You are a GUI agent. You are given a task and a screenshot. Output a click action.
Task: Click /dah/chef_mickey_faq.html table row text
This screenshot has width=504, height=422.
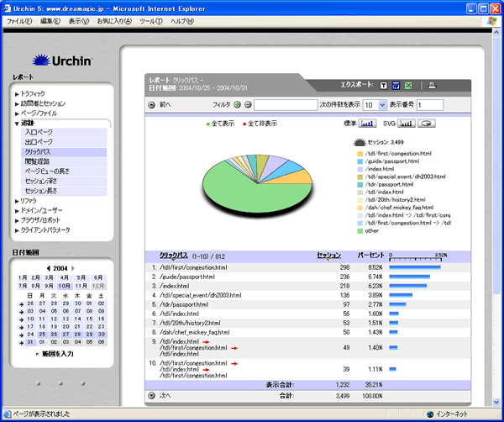(x=195, y=332)
